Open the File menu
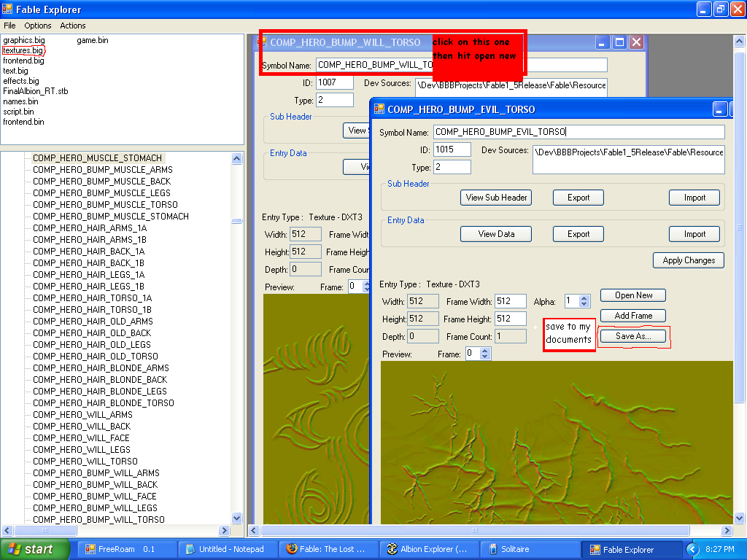This screenshot has height=560, width=747. 9,26
